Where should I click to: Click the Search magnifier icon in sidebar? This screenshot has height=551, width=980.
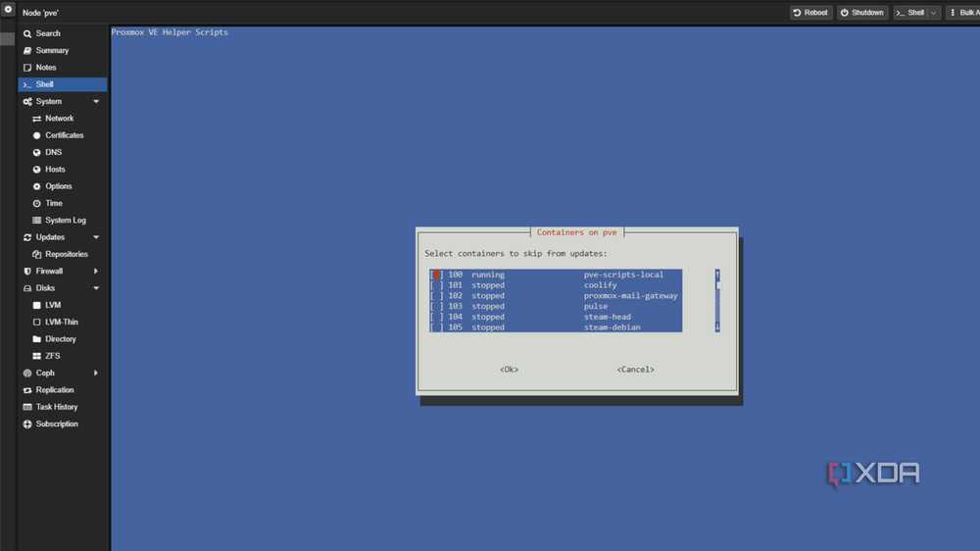[27, 33]
